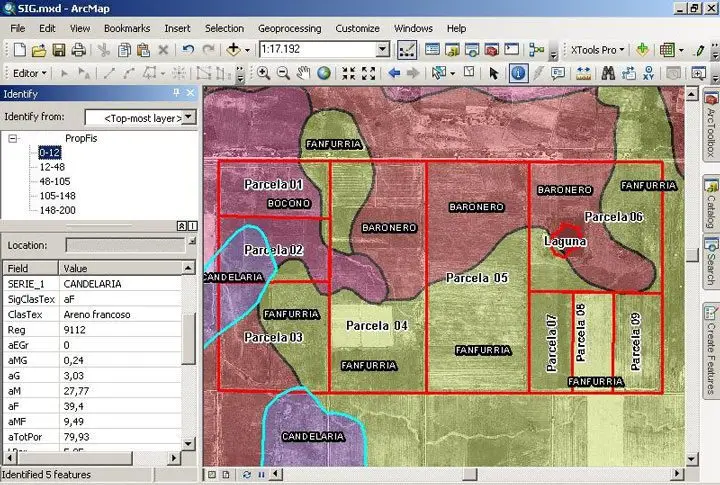Viewport: 720px width, 485px height.
Task: Click the Add Data button
Action: coord(234,49)
